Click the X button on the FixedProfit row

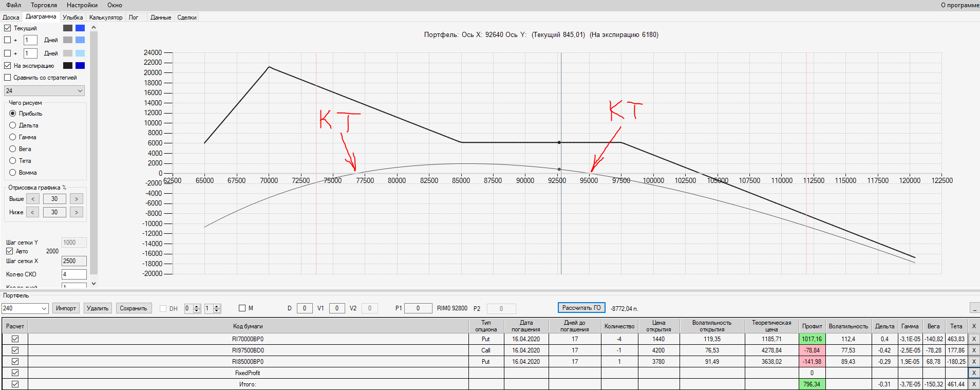point(973,373)
